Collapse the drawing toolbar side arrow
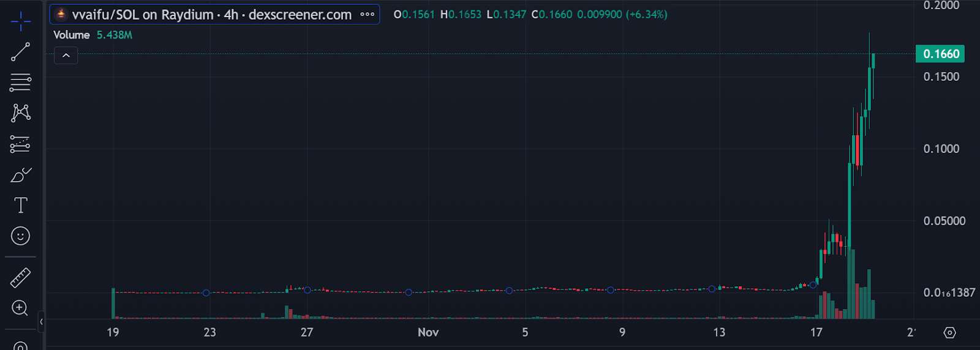The width and height of the screenshot is (980, 350). (x=41, y=322)
